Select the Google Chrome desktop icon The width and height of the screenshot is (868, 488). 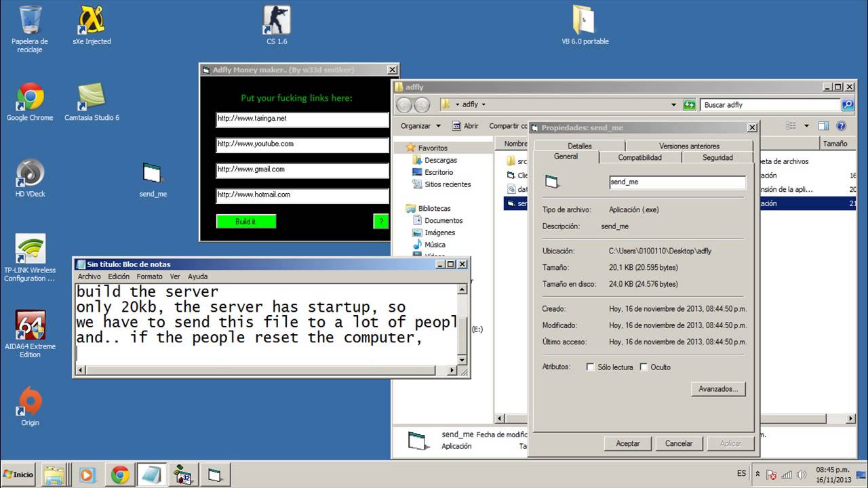coord(30,102)
